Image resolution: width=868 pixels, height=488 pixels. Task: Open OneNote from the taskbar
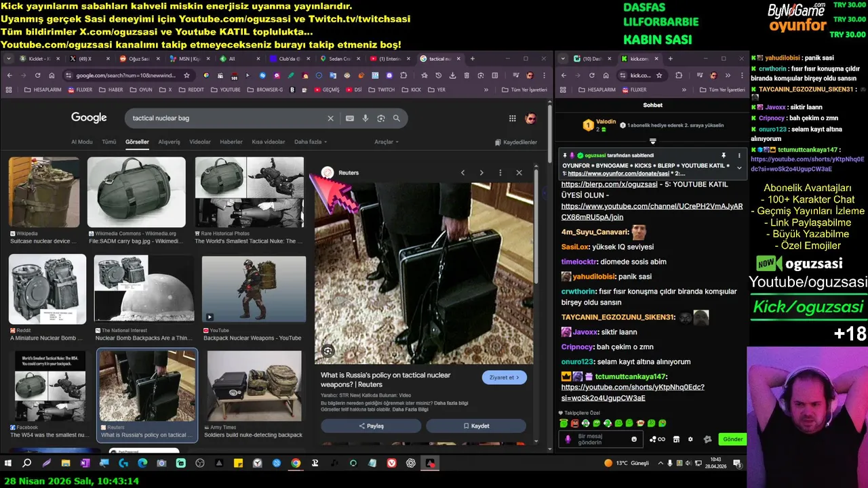85,463
